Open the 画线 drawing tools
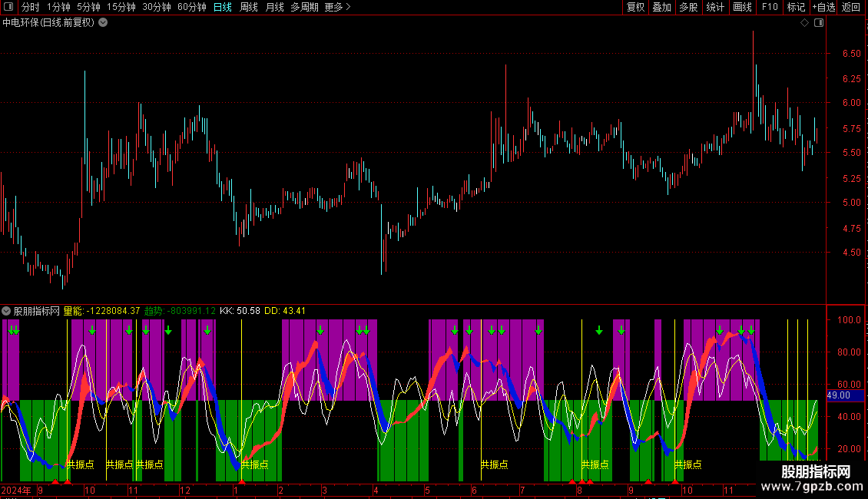868x499 pixels. point(742,7)
